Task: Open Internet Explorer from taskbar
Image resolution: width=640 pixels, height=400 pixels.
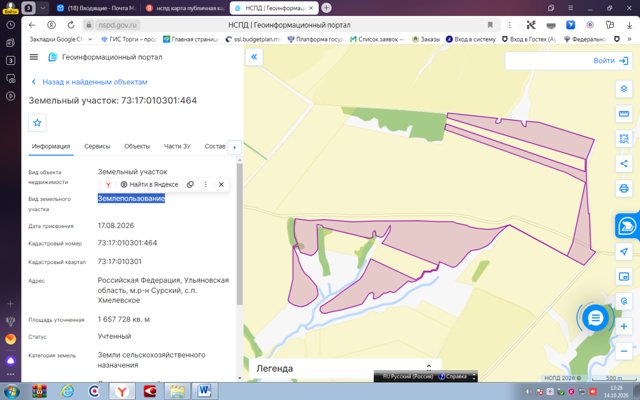Action: pos(67,391)
